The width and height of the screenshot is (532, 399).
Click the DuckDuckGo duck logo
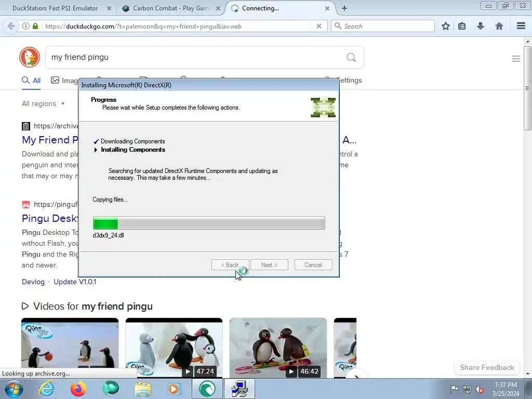(30, 57)
